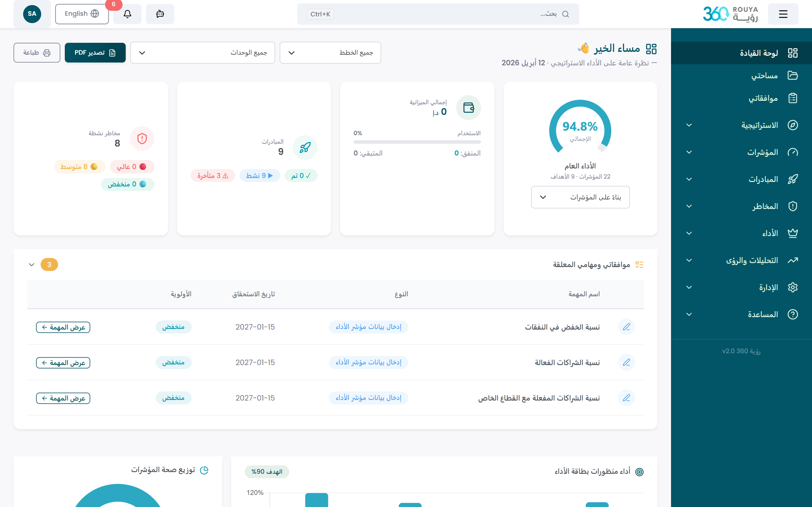Select the الأداء crown icon in sidebar
The height and width of the screenshot is (507, 812).
click(x=793, y=233)
